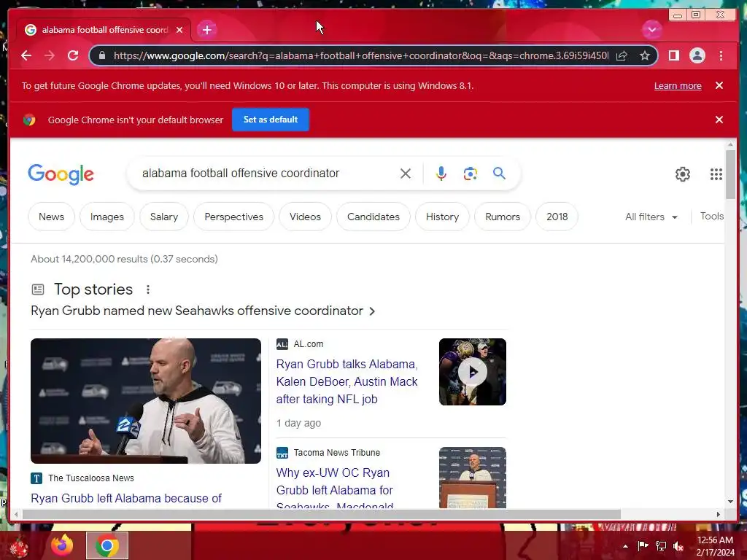Go back to the previous page
Viewport: 747px width, 560px height.
point(26,55)
